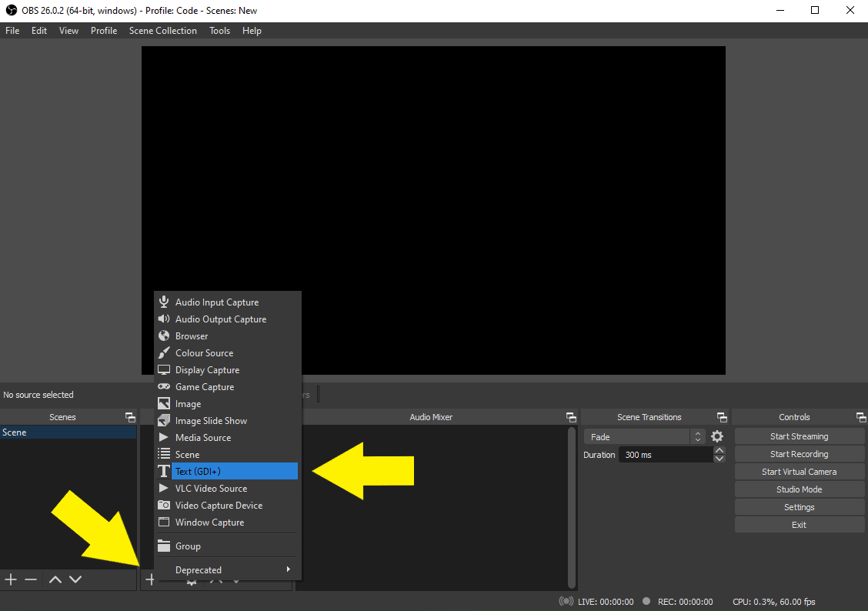868x611 pixels.
Task: Move scene up with arrow icon
Action: pyautogui.click(x=55, y=579)
